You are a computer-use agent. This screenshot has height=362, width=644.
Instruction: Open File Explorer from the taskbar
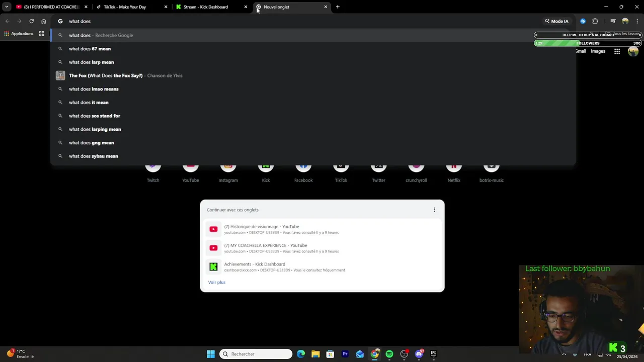[315, 354]
